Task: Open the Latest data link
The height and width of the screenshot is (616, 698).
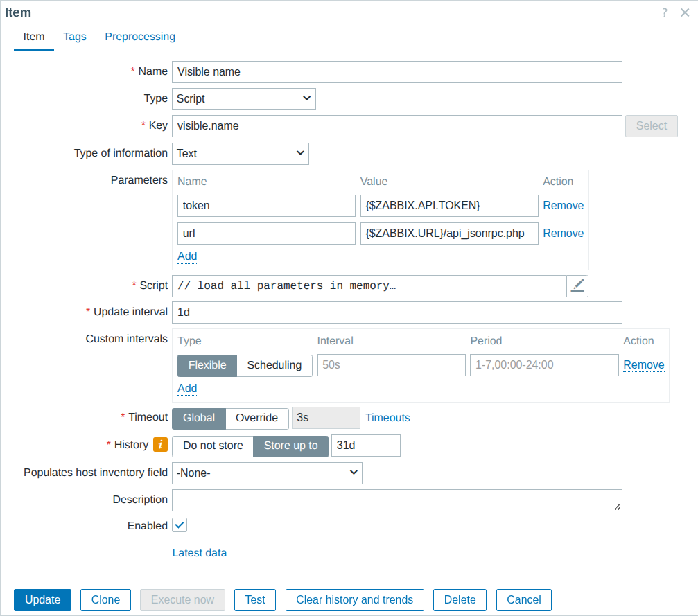Action: pos(199,552)
